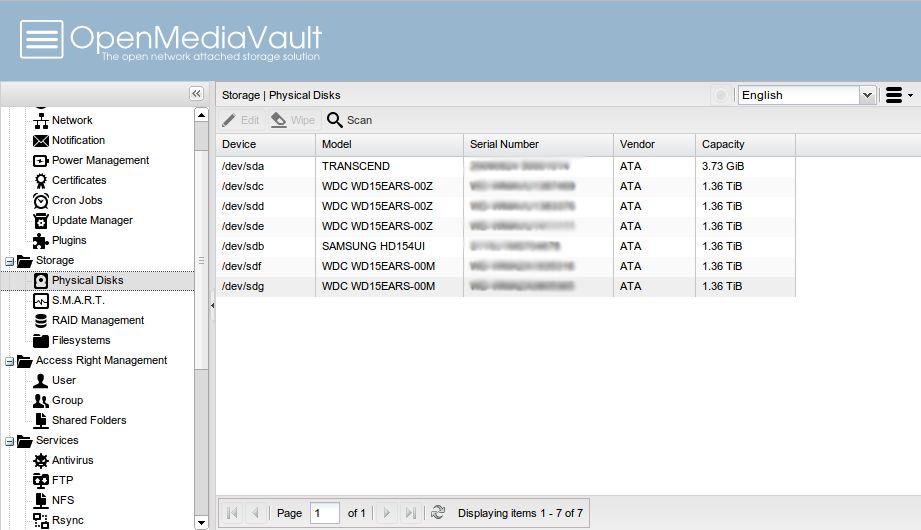This screenshot has height=530, width=921.
Task: Select the /dev/sde disk row
Action: pyautogui.click(x=506, y=226)
